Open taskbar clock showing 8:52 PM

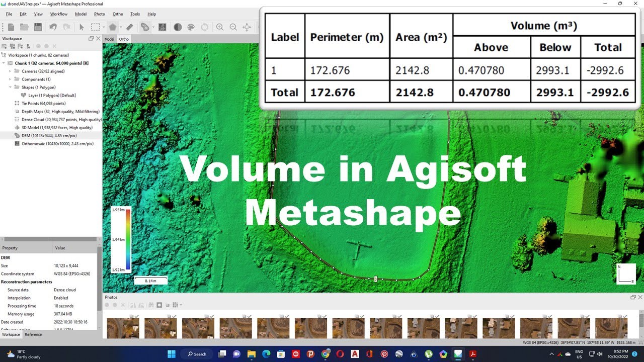[x=617, y=354]
